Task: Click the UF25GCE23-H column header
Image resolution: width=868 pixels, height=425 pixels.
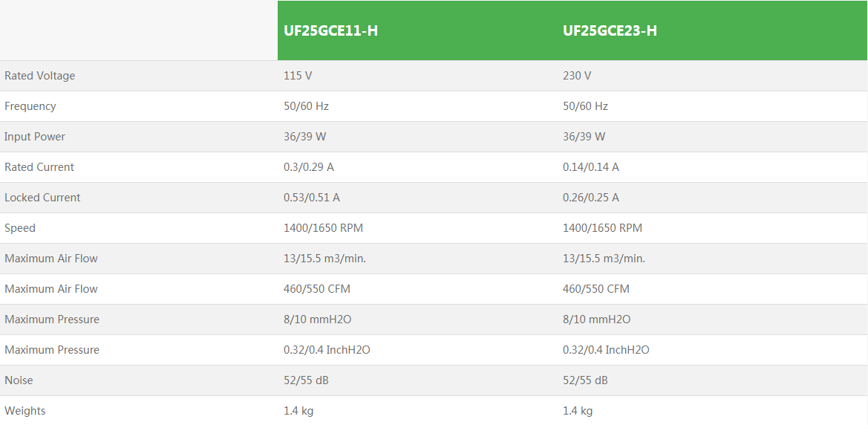Action: pyautogui.click(x=610, y=30)
